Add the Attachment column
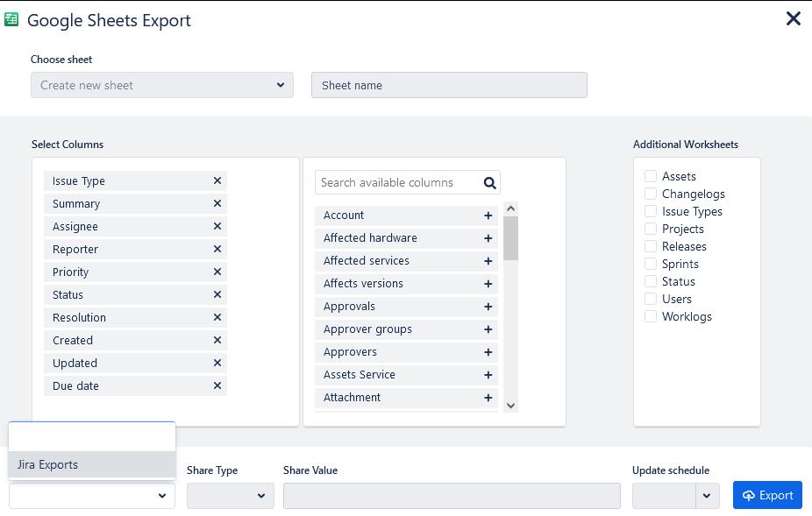The image size is (812, 516). click(x=488, y=398)
